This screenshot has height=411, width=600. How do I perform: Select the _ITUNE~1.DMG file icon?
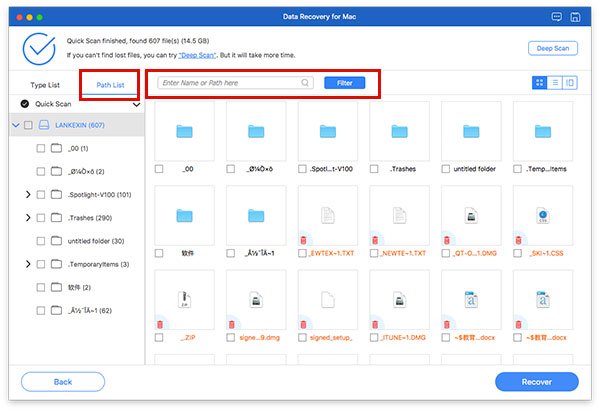pos(399,300)
